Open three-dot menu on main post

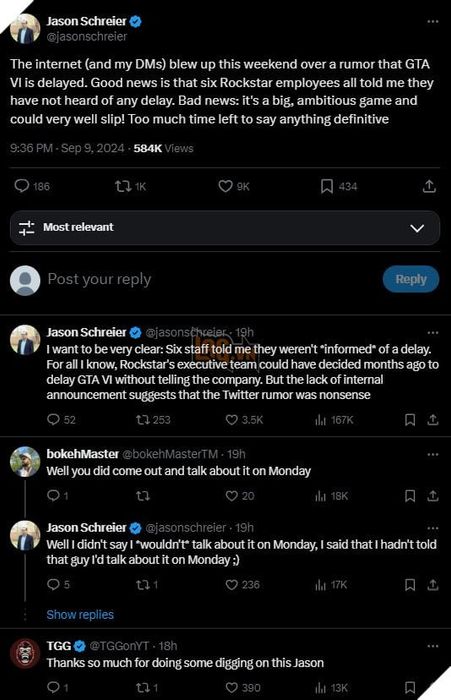[433, 21]
